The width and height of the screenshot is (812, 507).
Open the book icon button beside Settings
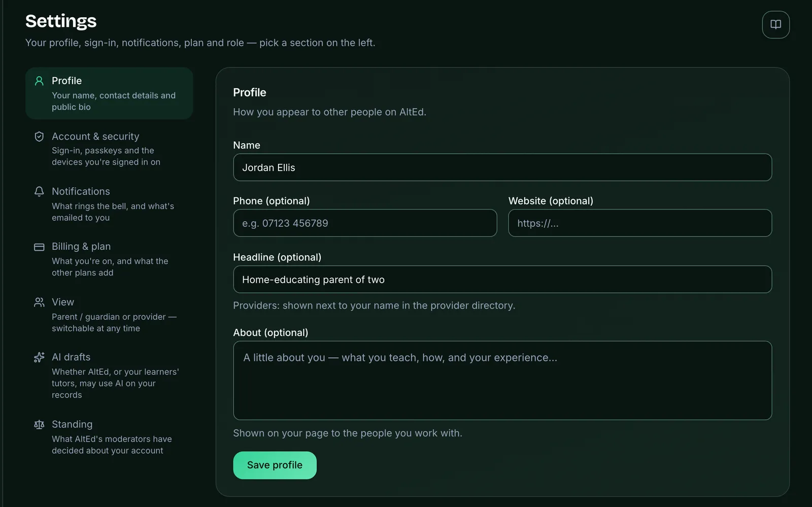[x=775, y=24]
